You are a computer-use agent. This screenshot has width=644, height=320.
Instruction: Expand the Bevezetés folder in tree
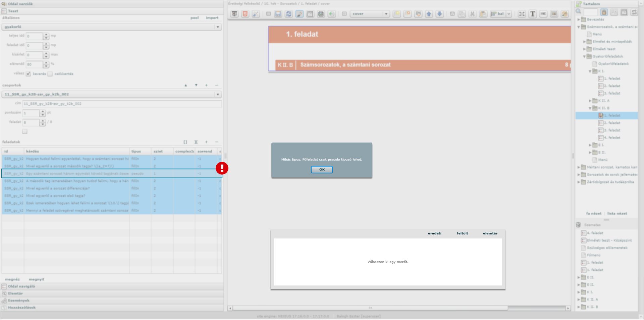click(x=579, y=19)
